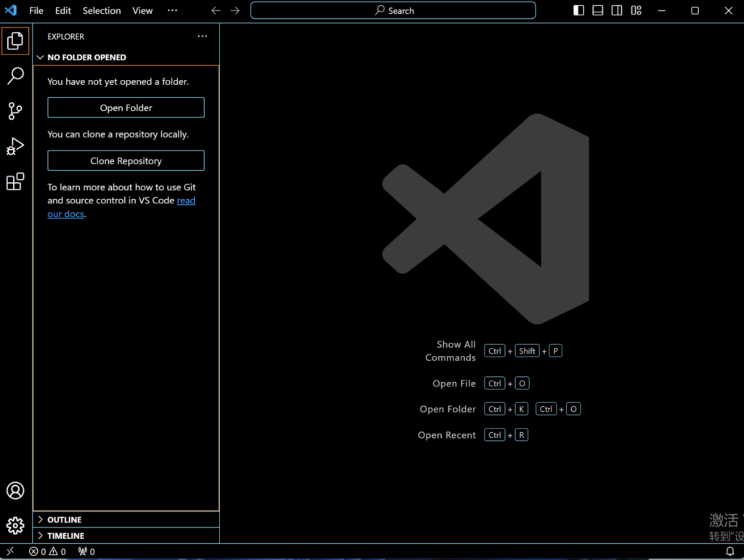Viewport: 744px width, 560px height.
Task: Open the Source Control view
Action: 15,111
